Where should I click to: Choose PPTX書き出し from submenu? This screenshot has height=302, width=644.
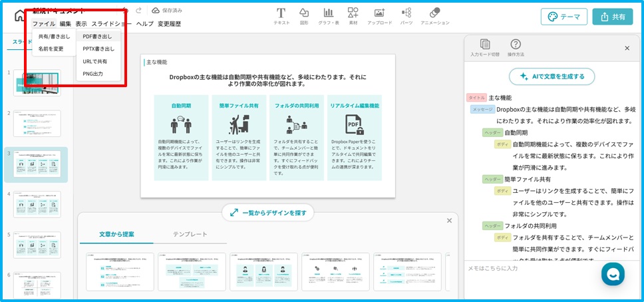(98, 49)
